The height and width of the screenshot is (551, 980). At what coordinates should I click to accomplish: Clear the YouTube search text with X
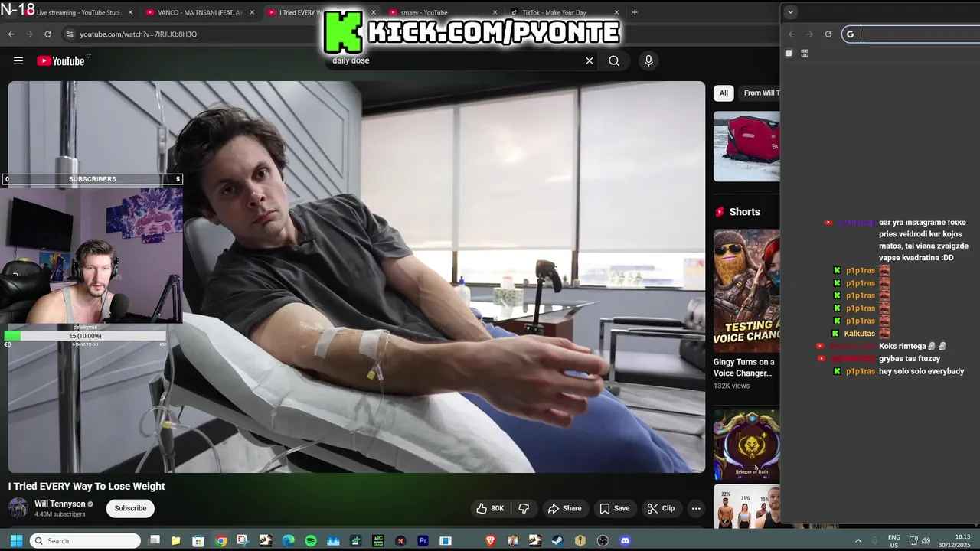tap(590, 60)
